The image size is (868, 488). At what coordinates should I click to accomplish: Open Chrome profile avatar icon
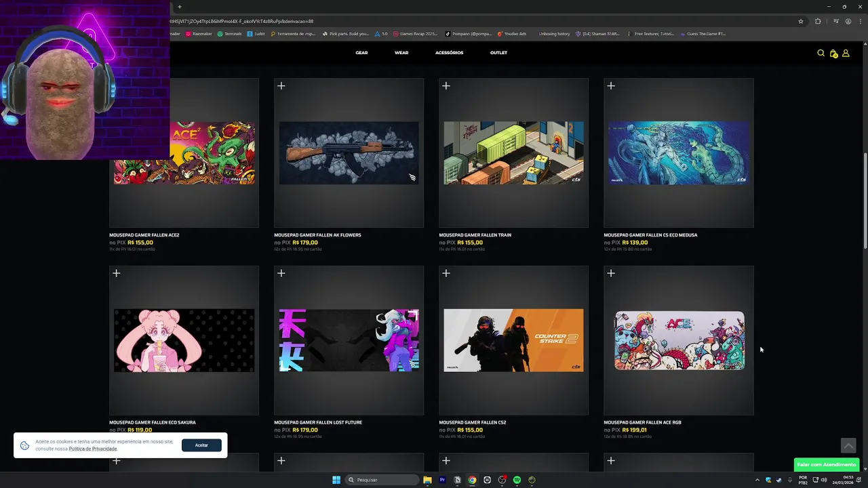(848, 21)
